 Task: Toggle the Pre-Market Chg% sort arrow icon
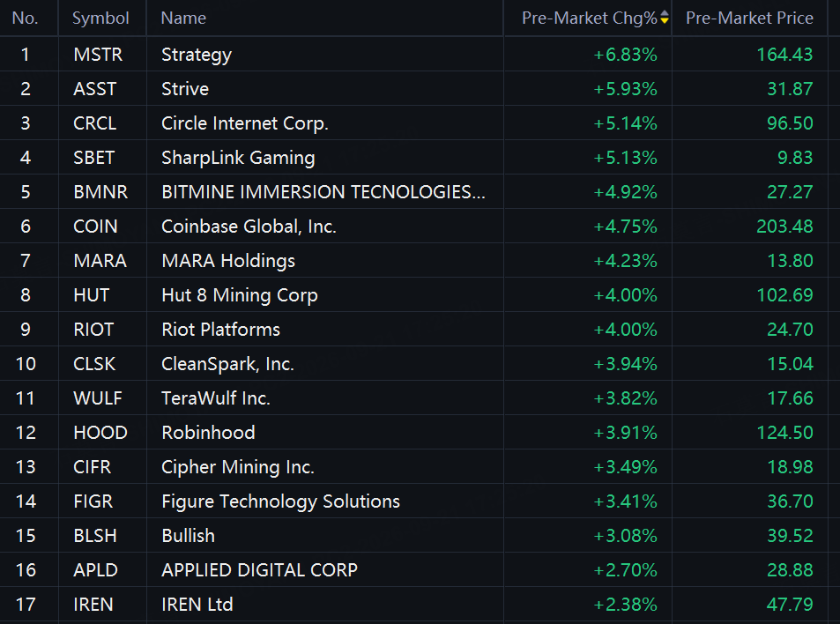(665, 18)
